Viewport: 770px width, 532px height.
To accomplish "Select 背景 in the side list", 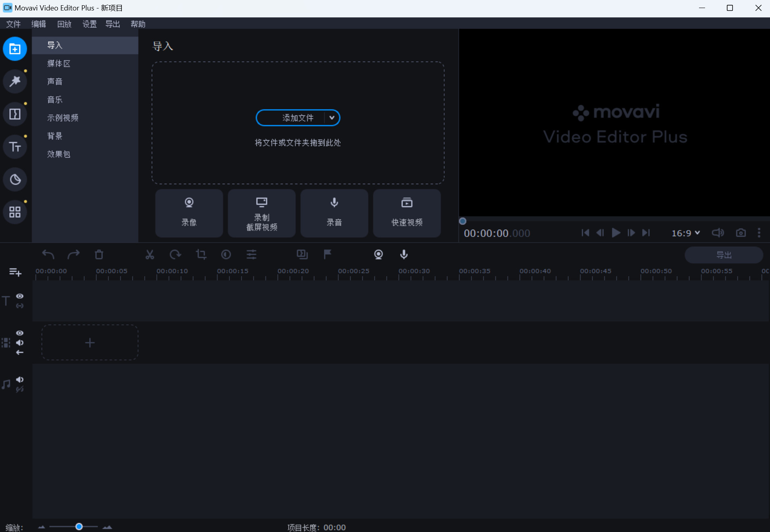I will 85,136.
